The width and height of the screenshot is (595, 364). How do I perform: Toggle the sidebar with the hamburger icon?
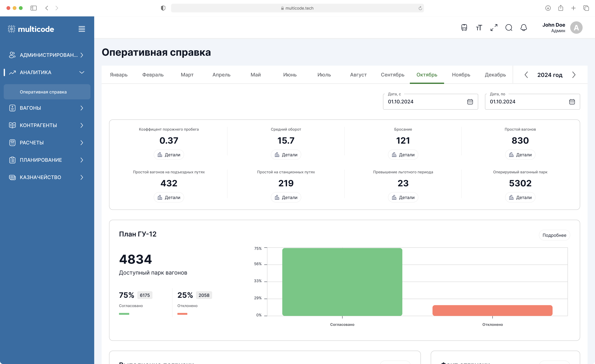pyautogui.click(x=82, y=29)
